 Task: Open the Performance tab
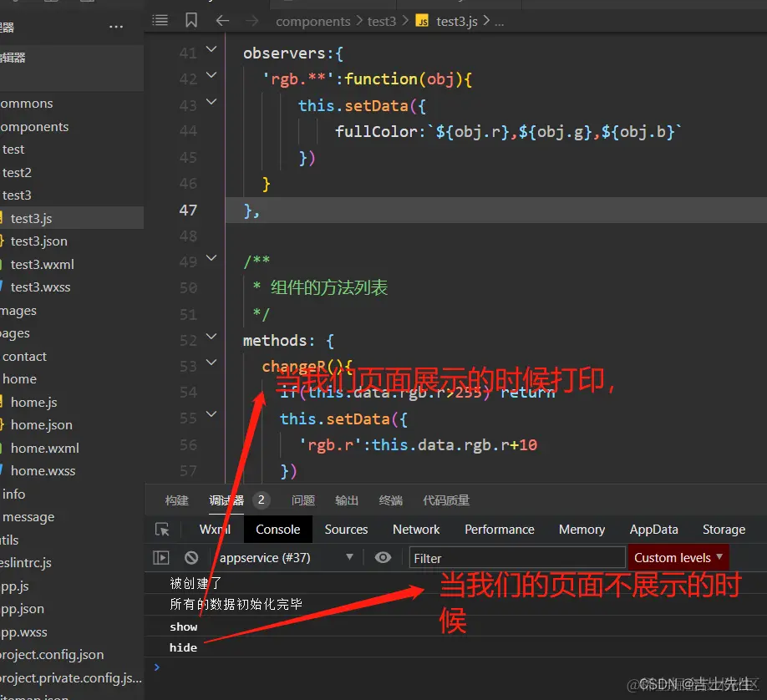click(x=500, y=530)
